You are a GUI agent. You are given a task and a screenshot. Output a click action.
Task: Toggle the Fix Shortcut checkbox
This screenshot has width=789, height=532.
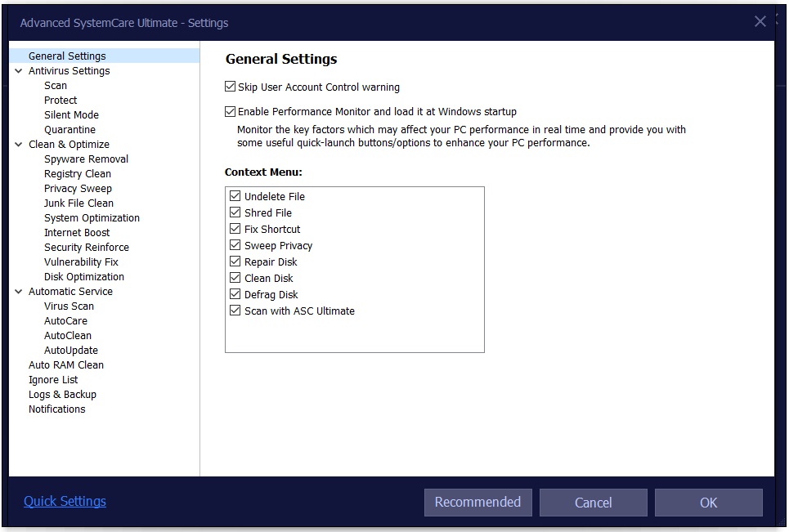tap(235, 228)
